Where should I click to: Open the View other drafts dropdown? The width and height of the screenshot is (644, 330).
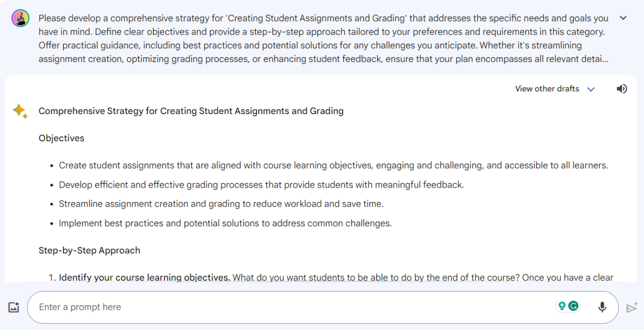tap(547, 89)
